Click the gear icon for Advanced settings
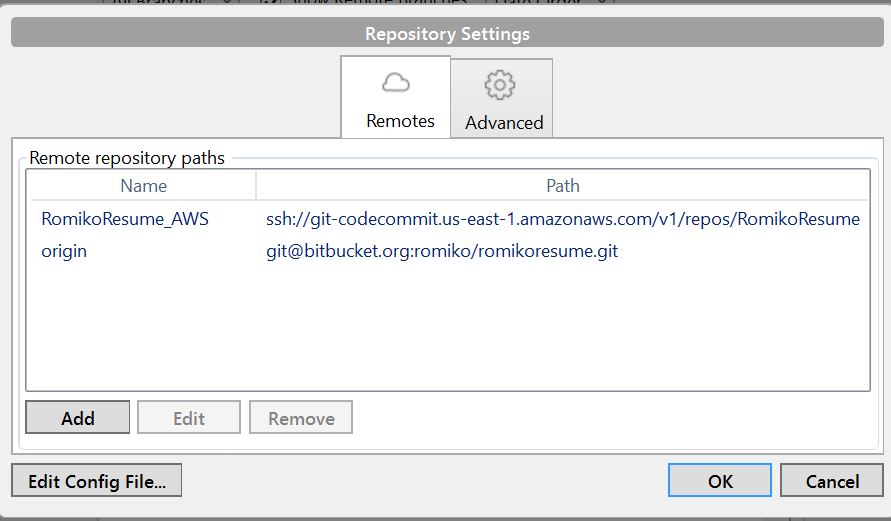 coord(499,85)
